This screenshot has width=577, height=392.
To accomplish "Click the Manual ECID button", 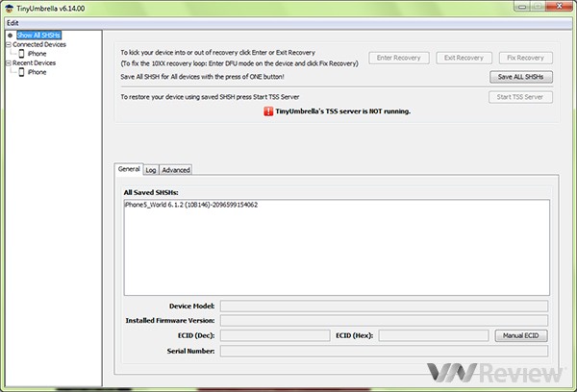I will tap(520, 335).
